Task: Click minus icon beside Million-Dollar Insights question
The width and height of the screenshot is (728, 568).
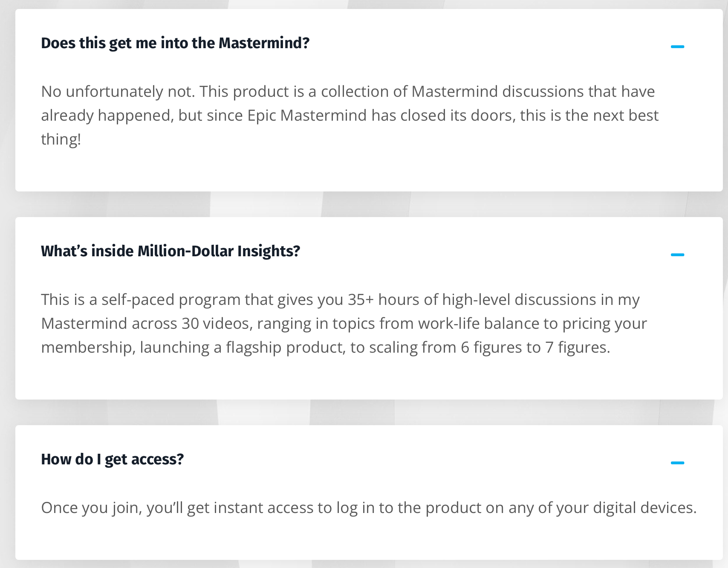Action: pos(677,255)
